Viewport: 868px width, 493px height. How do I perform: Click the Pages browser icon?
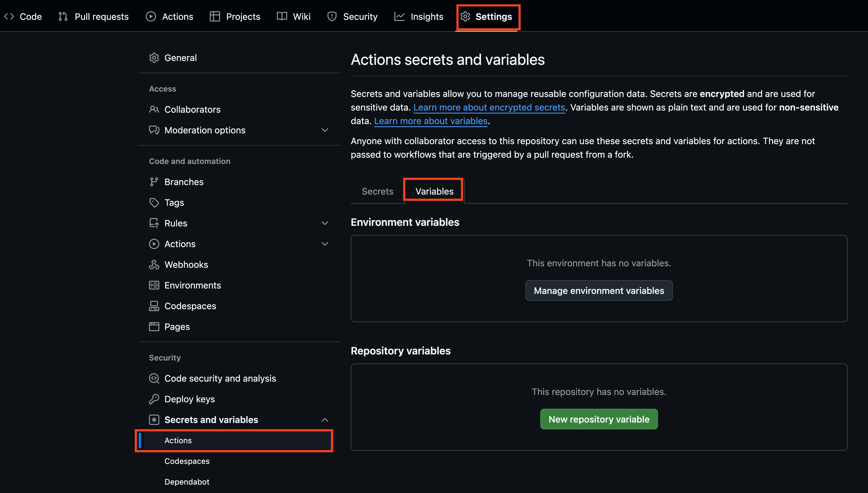click(x=154, y=326)
